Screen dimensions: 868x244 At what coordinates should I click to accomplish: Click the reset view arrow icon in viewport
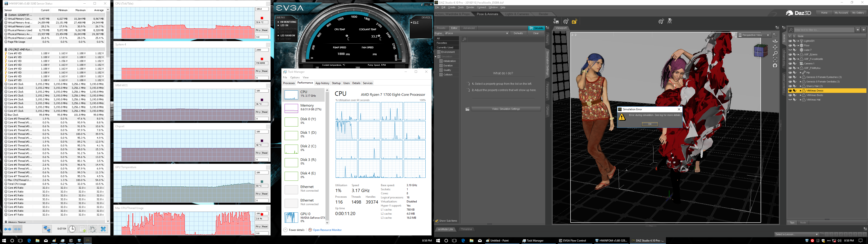coord(775,66)
